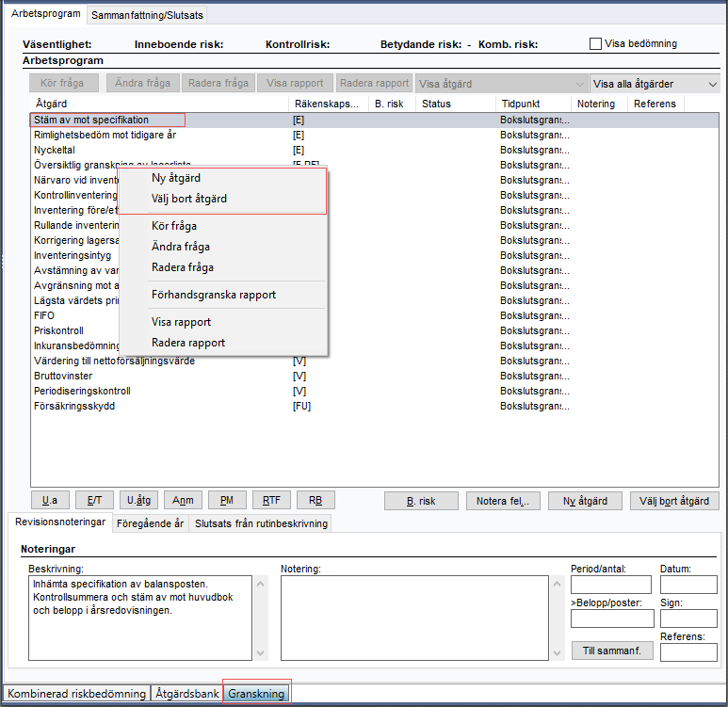Screen dimensions: 728x707
Task: Click into the Notering text area
Action: (414, 618)
